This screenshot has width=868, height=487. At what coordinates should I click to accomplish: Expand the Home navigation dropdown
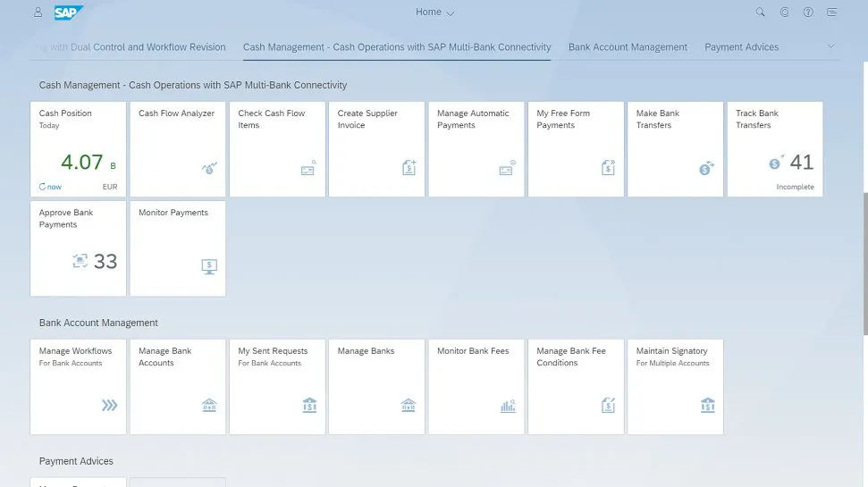pyautogui.click(x=435, y=13)
